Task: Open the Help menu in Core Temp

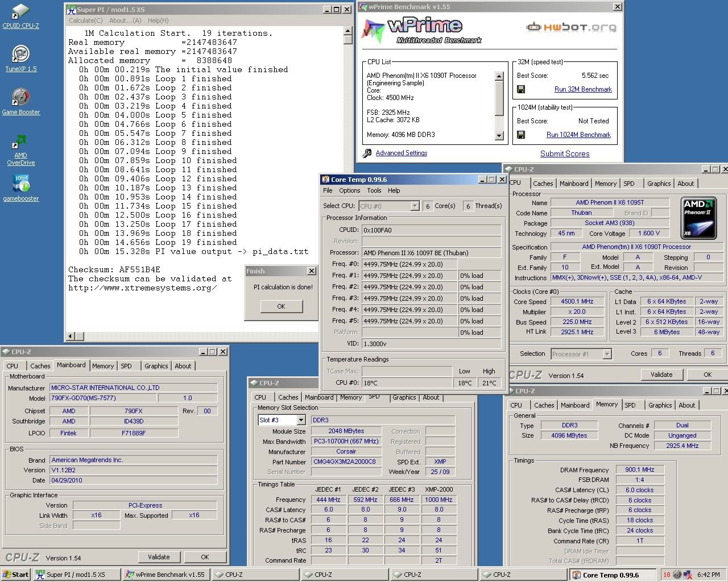Action: click(394, 191)
